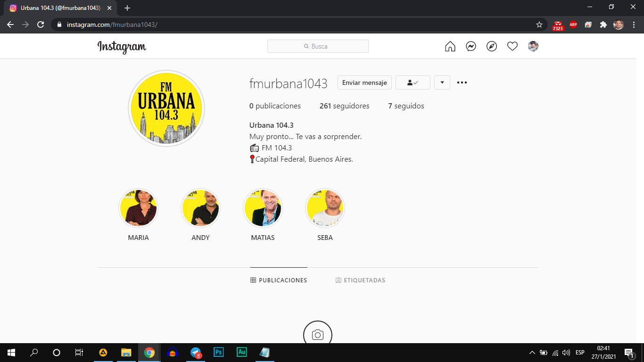Open the activity heart icon

(x=512, y=46)
